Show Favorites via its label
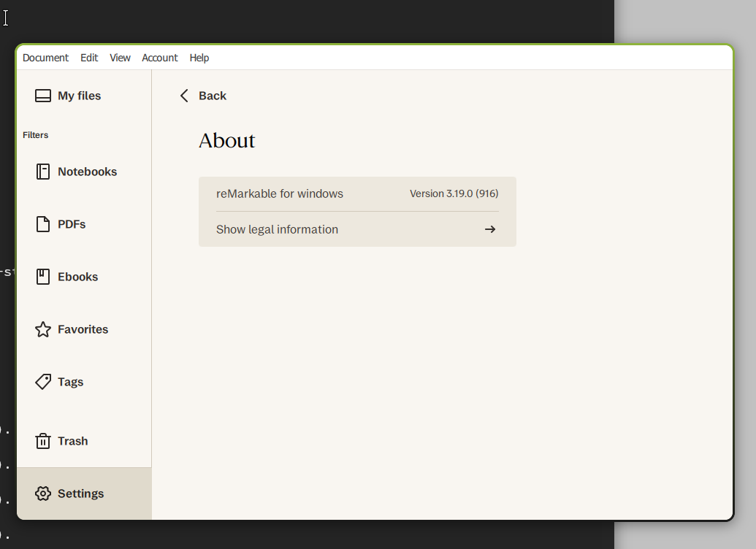This screenshot has height=549, width=756. click(83, 329)
